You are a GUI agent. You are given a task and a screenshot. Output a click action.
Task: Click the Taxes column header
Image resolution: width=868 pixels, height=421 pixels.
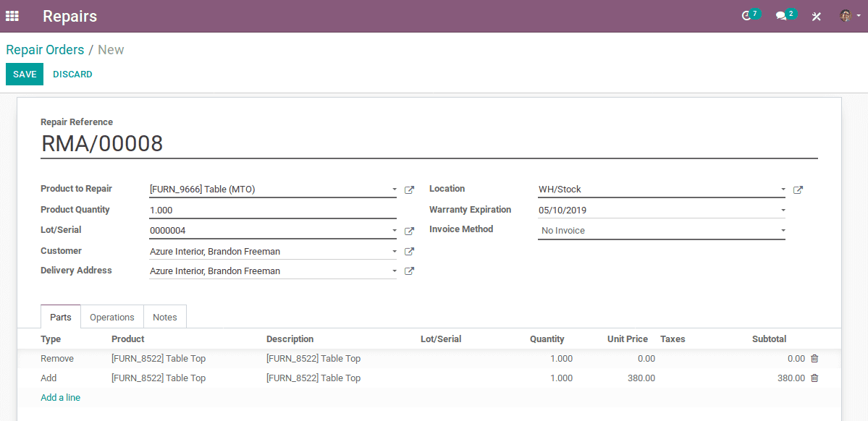click(673, 339)
